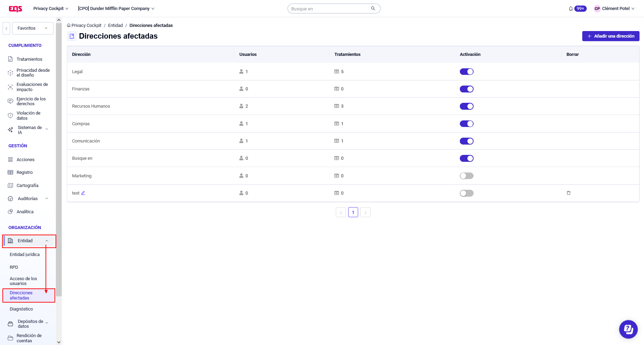Go to Tratamientos in sidebar
This screenshot has width=644, height=345.
coord(29,59)
